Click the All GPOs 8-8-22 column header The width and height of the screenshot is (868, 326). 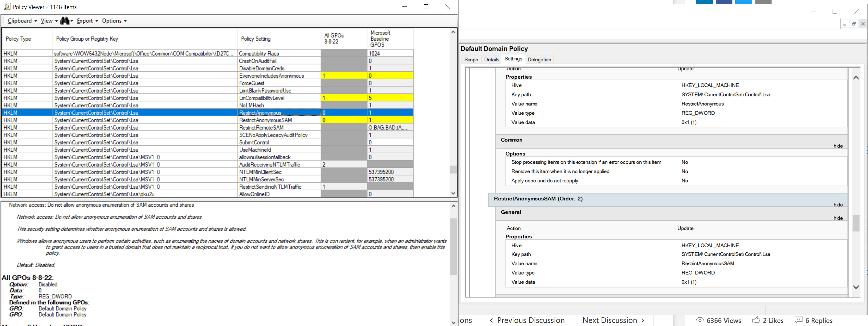pos(344,39)
